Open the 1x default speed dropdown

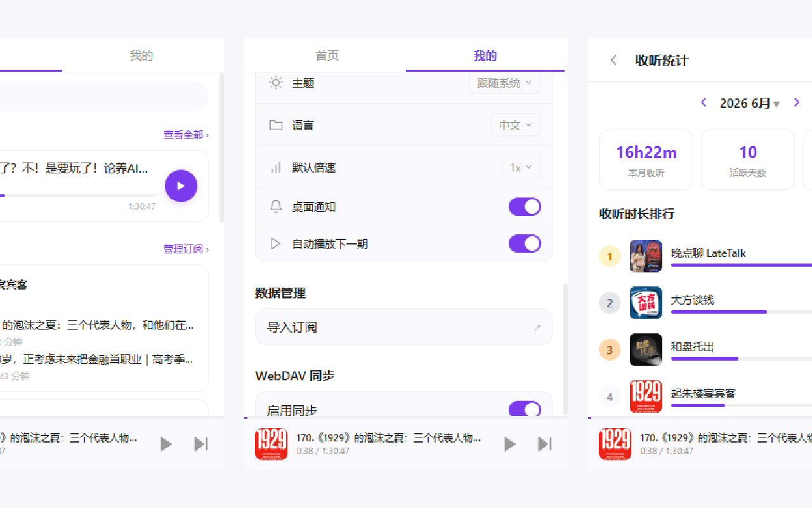click(x=521, y=168)
